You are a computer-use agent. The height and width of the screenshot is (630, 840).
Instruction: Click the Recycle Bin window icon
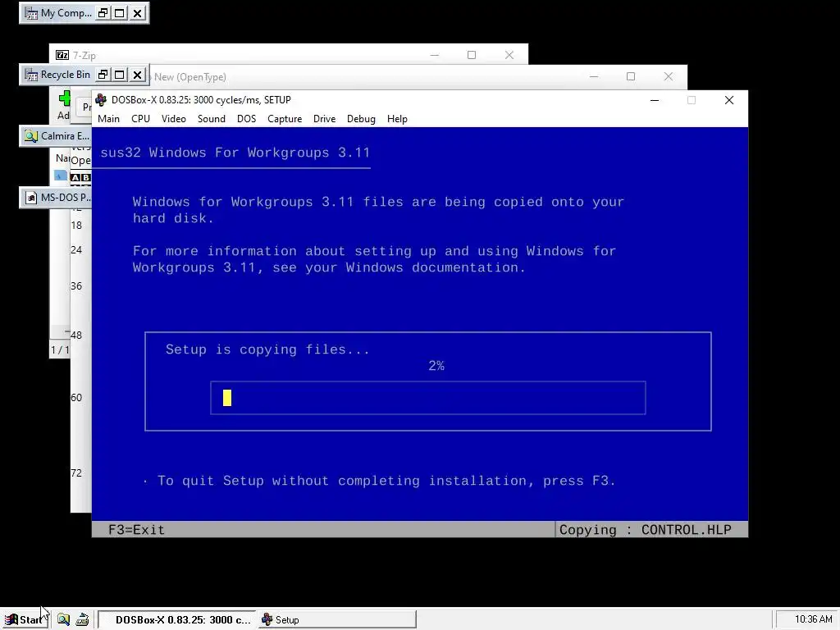click(31, 75)
